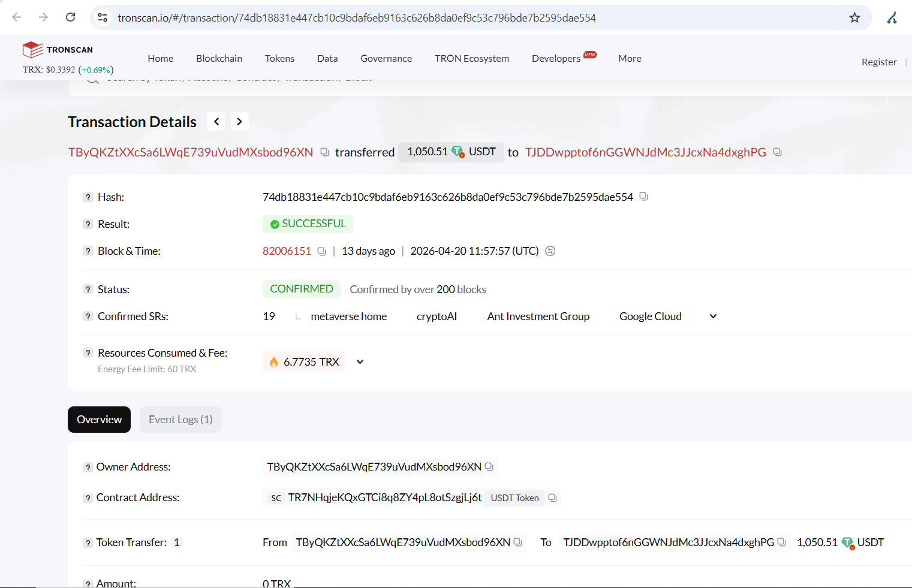The image size is (912, 588).
Task: Copy the USDT contract address
Action: point(553,497)
